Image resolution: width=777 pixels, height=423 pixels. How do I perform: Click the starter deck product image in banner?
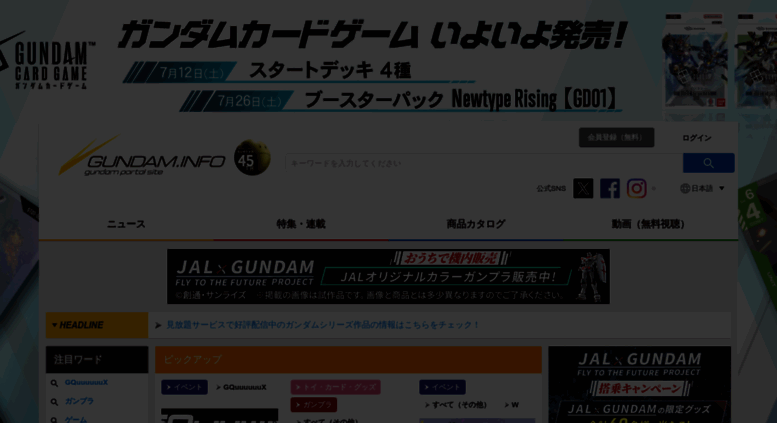point(695,62)
